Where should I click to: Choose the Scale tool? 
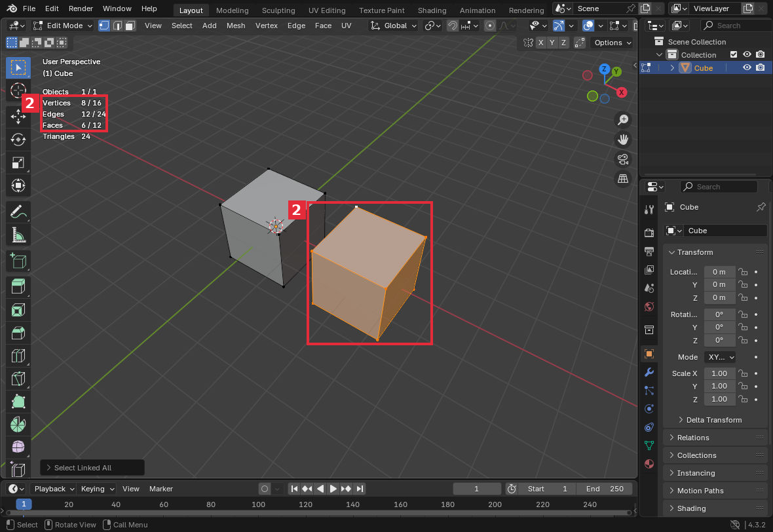[18, 162]
